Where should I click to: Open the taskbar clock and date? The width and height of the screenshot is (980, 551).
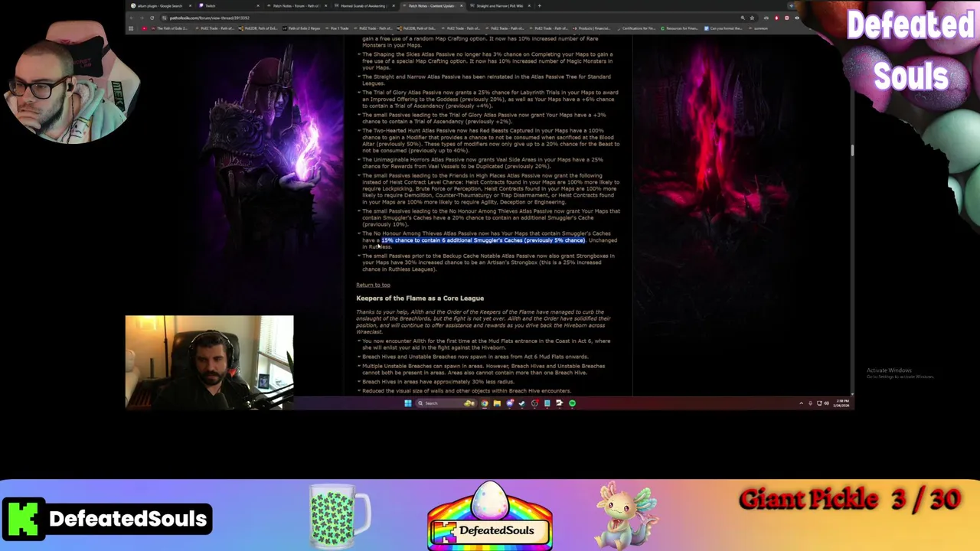(843, 403)
